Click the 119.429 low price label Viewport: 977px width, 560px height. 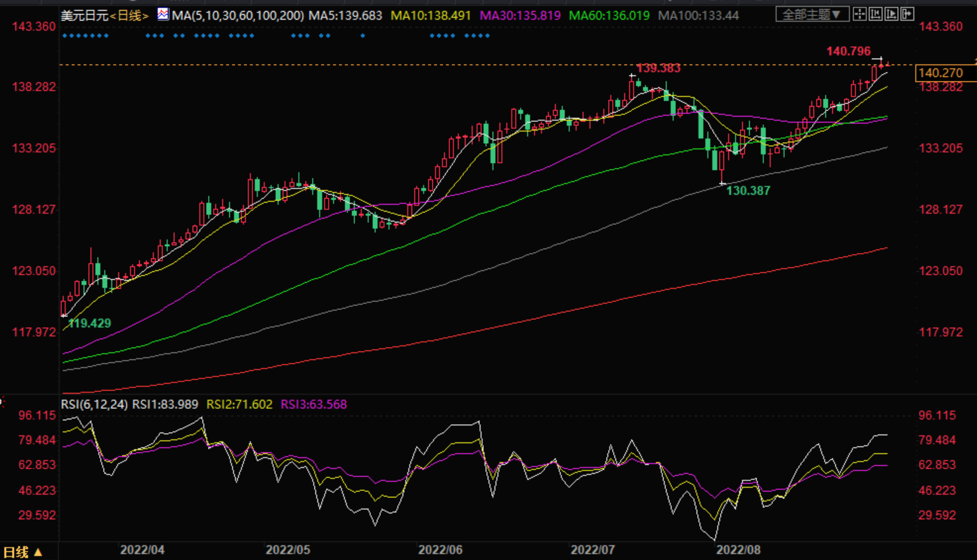(x=89, y=323)
